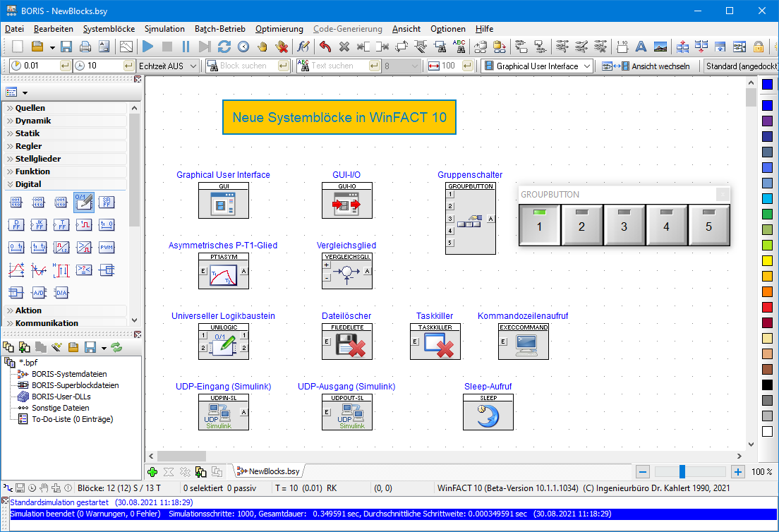Image resolution: width=779 pixels, height=532 pixels.
Task: Open the Graphical User Interface dropdown
Action: click(x=537, y=66)
